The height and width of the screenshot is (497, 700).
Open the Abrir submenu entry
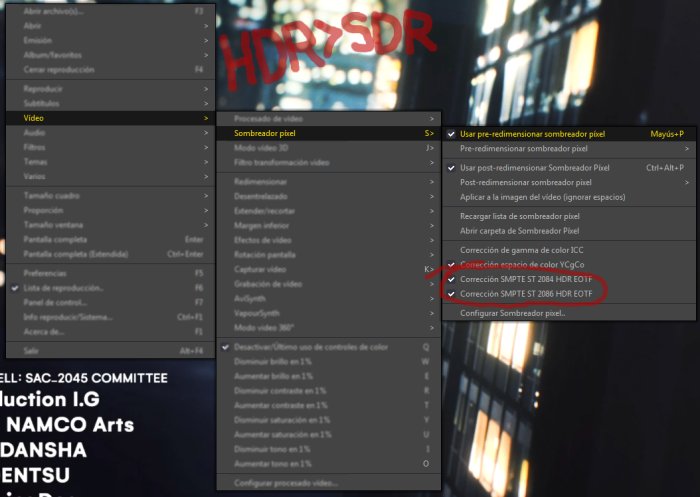[110, 26]
